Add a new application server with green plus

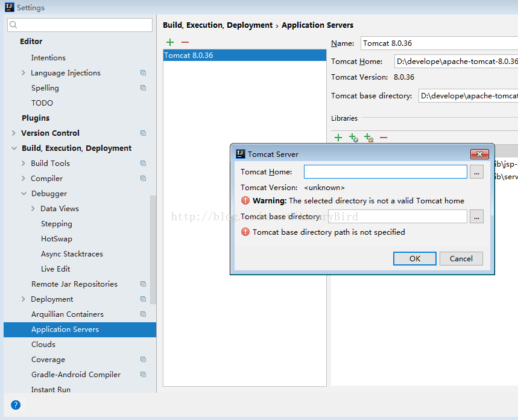point(170,42)
